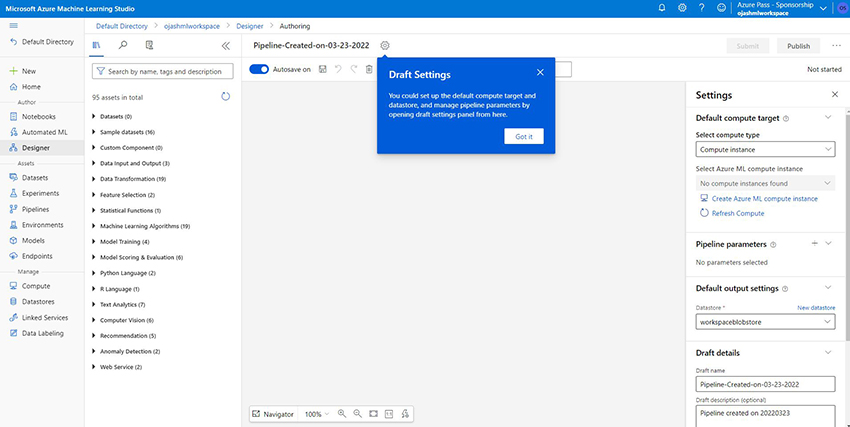Open the hamburger navigation menu
Viewport: 850px width, 427px height.
(x=13, y=24)
